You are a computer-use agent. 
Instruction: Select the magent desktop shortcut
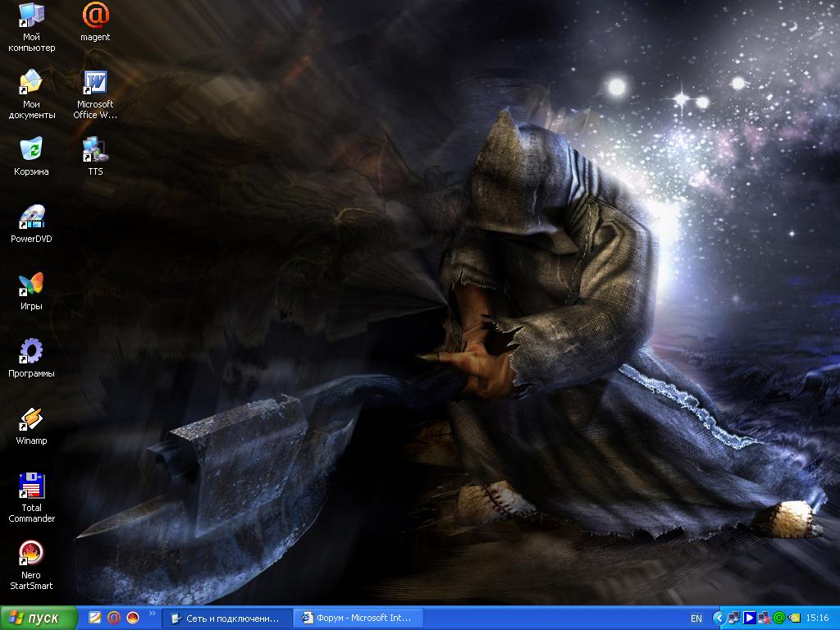[95, 22]
